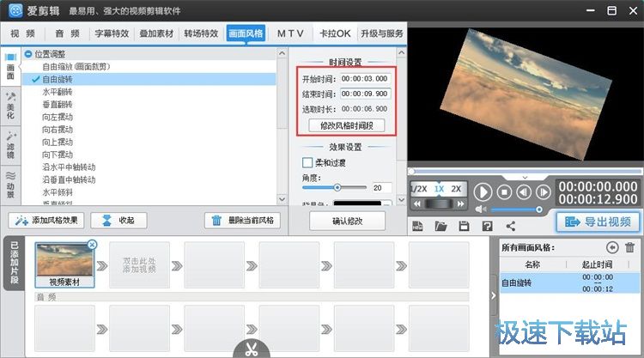Viewport: 644px width, 358px height.
Task: Click the share icon below preview
Action: pyautogui.click(x=511, y=226)
